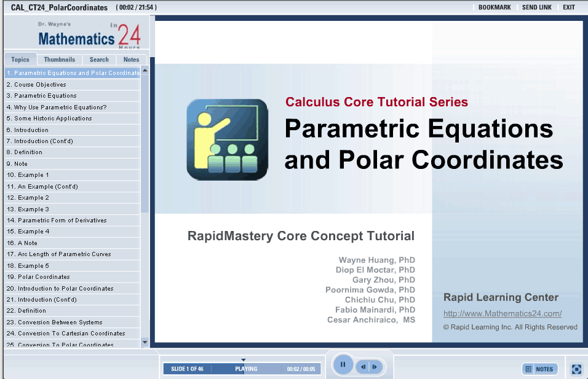
Task: Open topic Arc Length of Parametric Curves
Action: click(x=73, y=254)
